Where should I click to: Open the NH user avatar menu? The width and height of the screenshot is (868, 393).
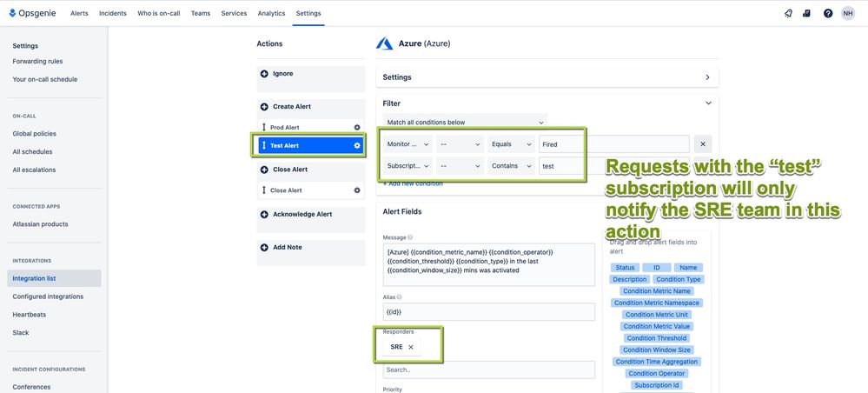(847, 13)
